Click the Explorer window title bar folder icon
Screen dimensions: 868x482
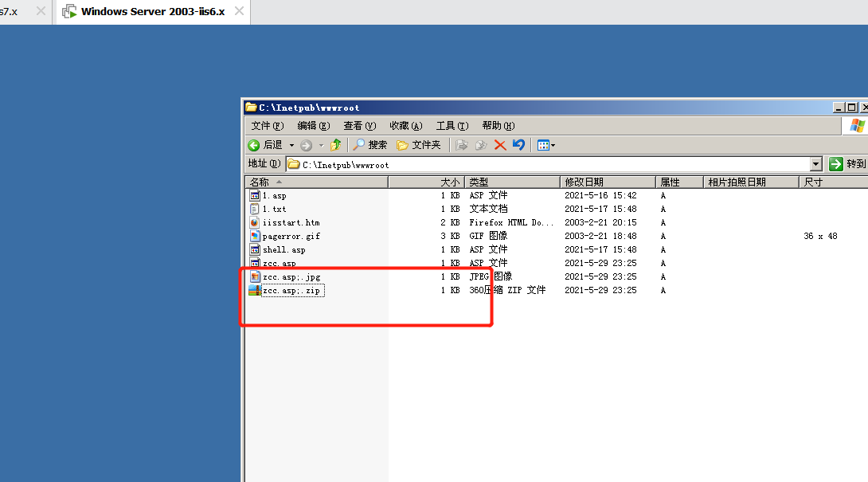[251, 107]
